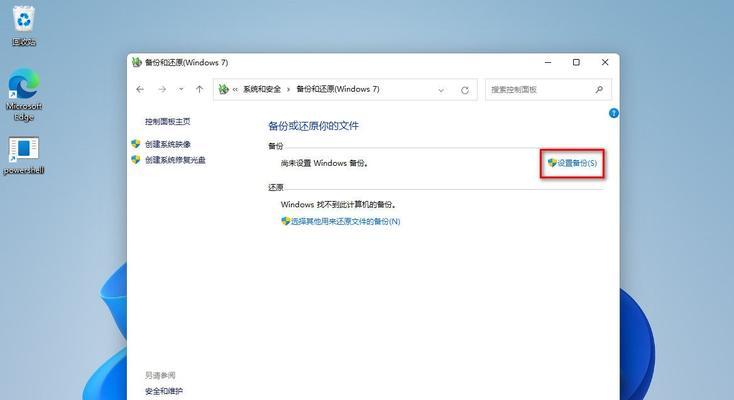Expand the address bar history dropdown
This screenshot has height=400, width=734.
(x=441, y=90)
